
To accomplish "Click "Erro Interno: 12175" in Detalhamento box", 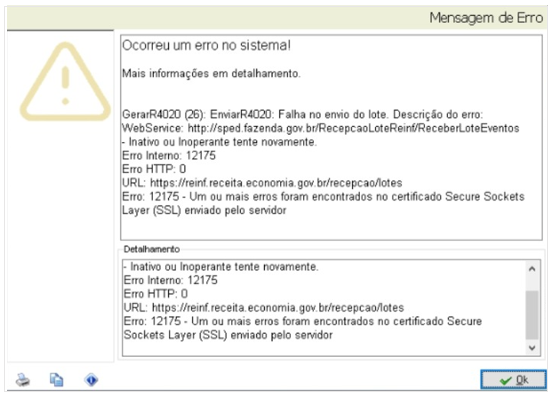I will point(170,280).
